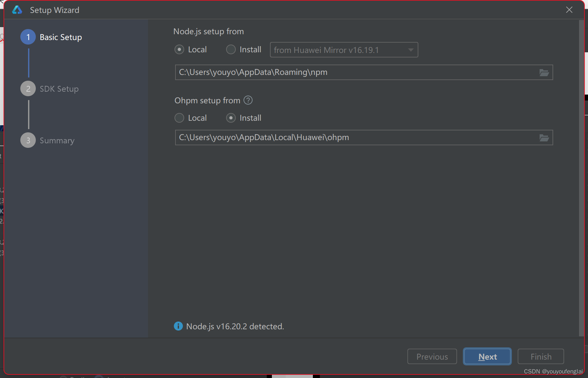This screenshot has width=588, height=378.
Task: Open the Huawei Mirror version dropdown
Action: point(344,50)
